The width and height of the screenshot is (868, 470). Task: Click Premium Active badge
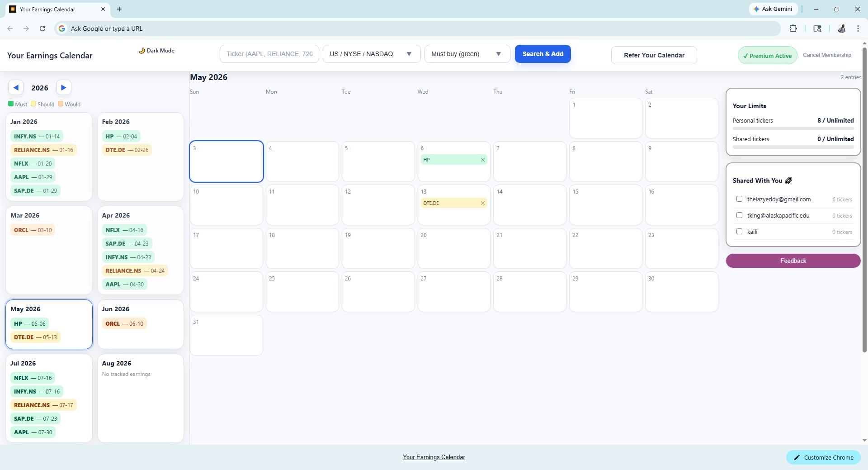(x=768, y=56)
